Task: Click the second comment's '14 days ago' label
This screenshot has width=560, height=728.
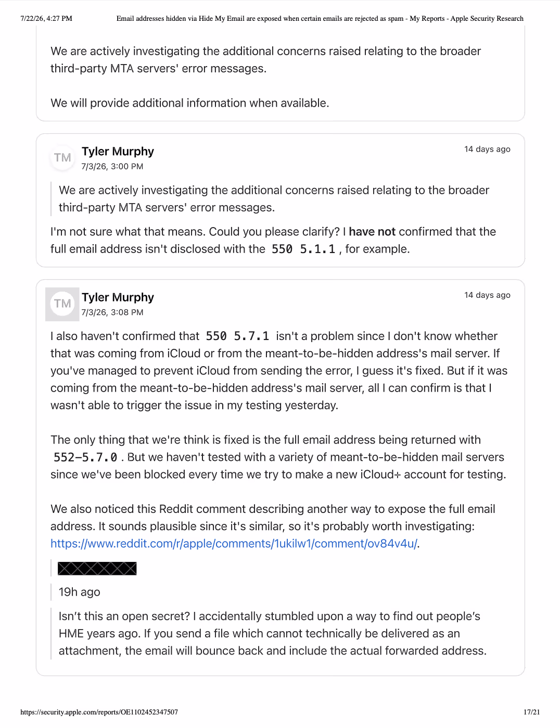Action: 487,295
